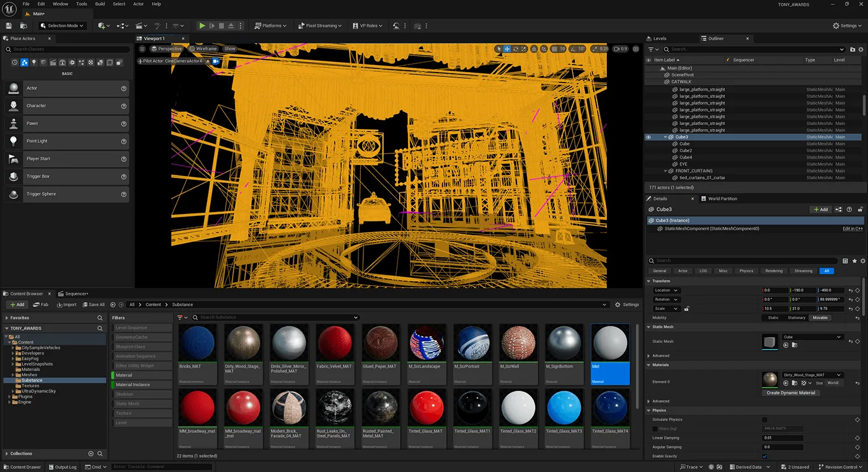Click the Import button in Content Browser
Image resolution: width=868 pixels, height=472 pixels.
67,305
